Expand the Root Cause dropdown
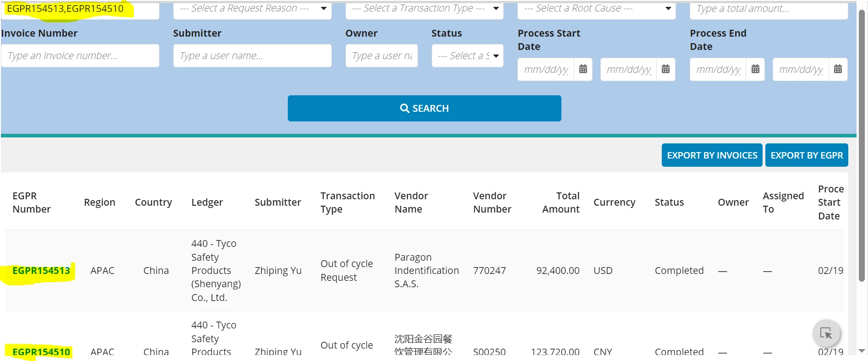 click(597, 9)
